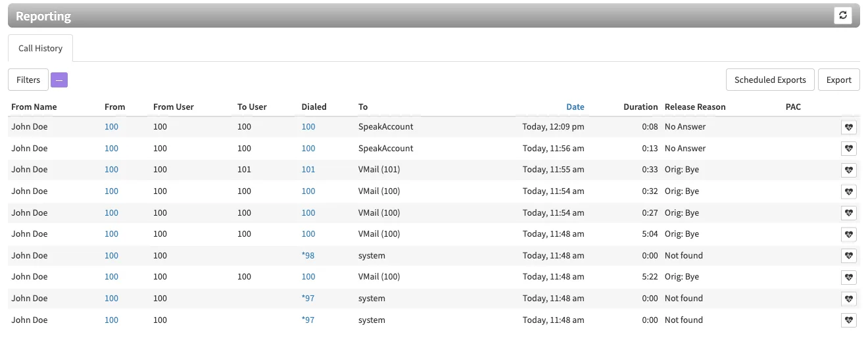
Task: Select the 'Today, 11:56 am' date cell
Action: (554, 148)
